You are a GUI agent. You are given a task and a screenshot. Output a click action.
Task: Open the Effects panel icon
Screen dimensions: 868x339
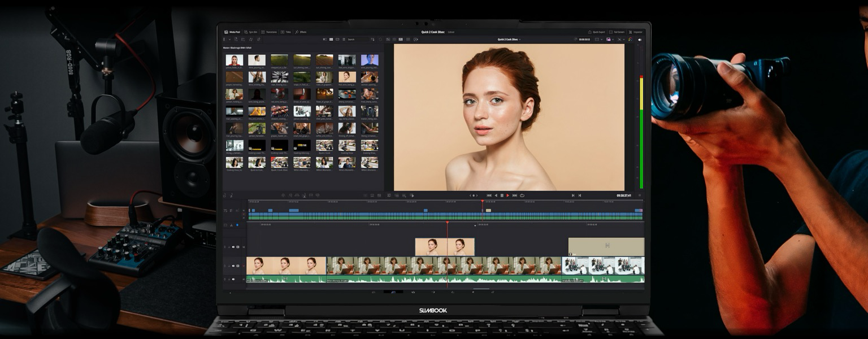click(x=297, y=32)
